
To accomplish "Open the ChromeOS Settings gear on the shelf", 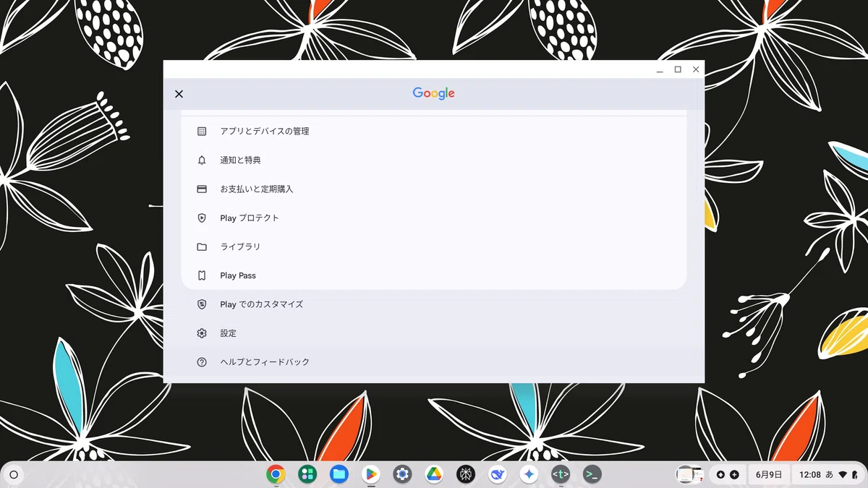I will [x=402, y=474].
